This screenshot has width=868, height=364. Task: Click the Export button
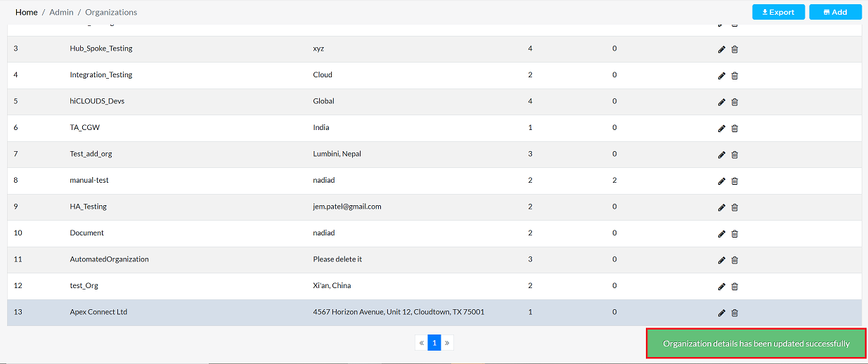pyautogui.click(x=778, y=12)
